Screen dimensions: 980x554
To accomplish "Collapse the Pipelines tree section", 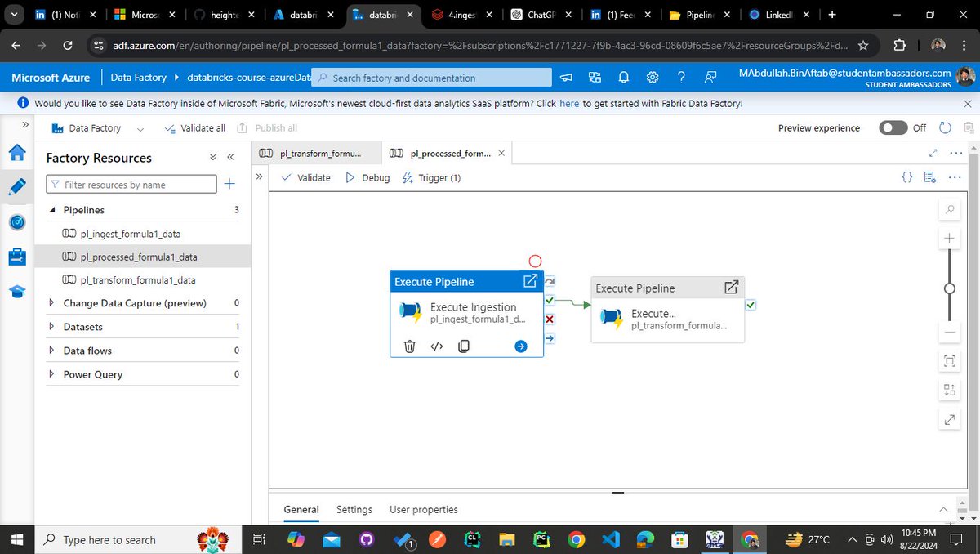I will (x=53, y=210).
